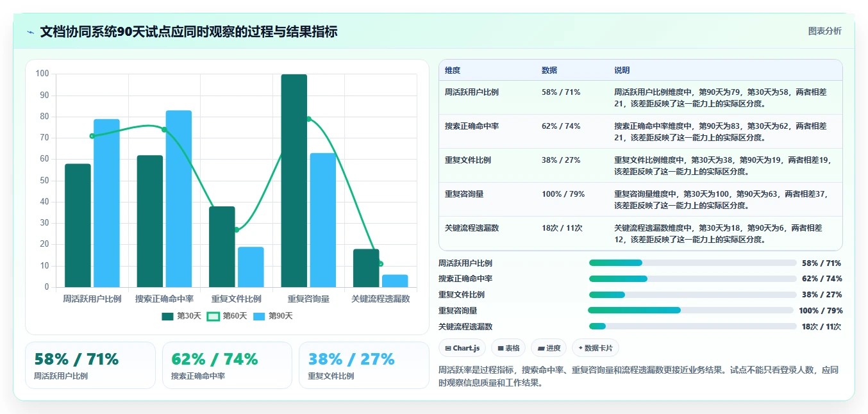Click the 说明 column header

click(622, 70)
